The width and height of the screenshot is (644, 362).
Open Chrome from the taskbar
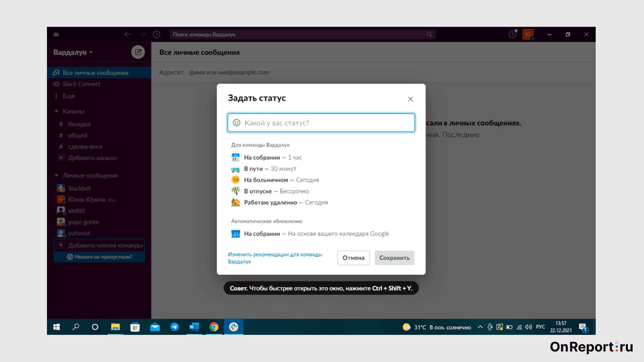tap(214, 327)
